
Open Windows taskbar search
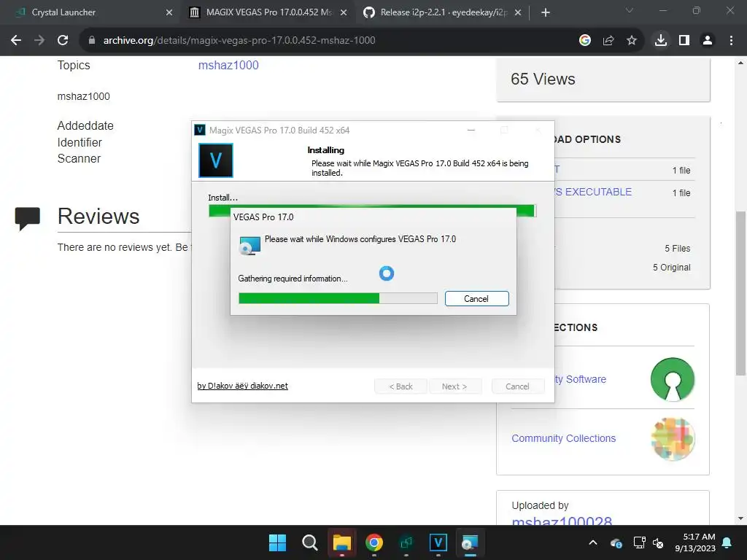[309, 542]
